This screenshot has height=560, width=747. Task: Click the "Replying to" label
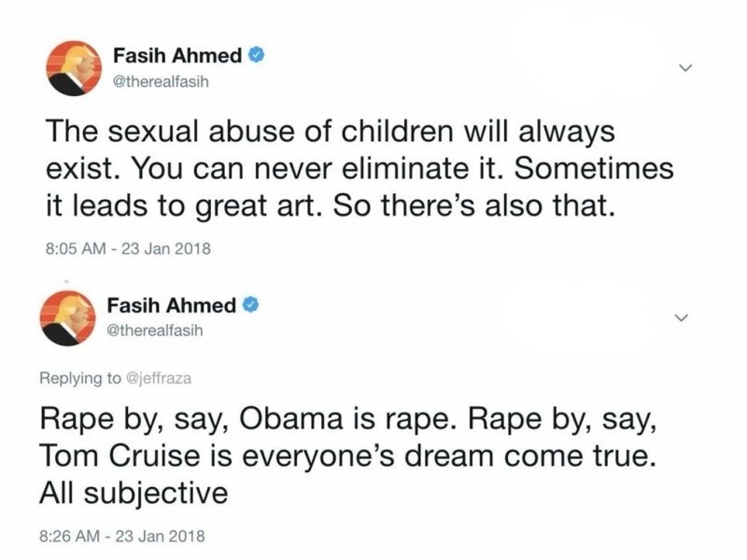click(80, 378)
